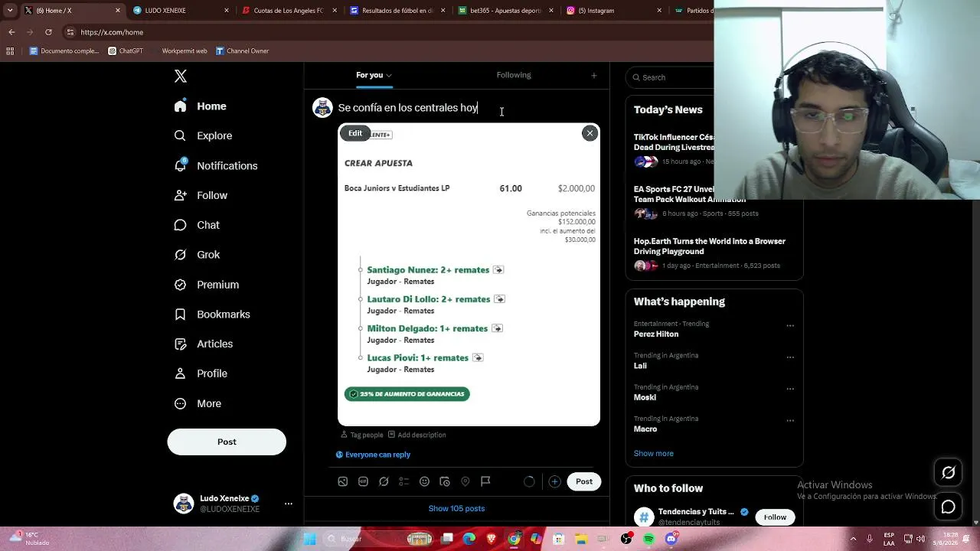Switch to the bet365 browser tab
The height and width of the screenshot is (551, 980).
pyautogui.click(x=506, y=11)
